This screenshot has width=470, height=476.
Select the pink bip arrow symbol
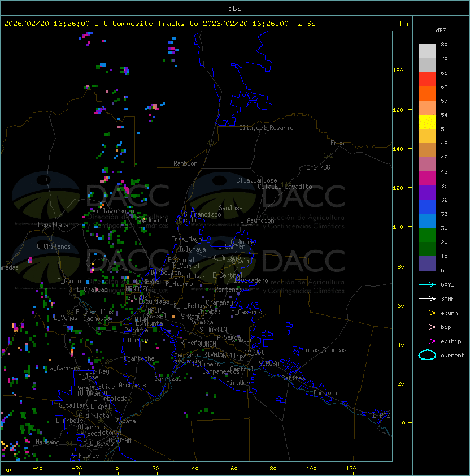(x=427, y=327)
